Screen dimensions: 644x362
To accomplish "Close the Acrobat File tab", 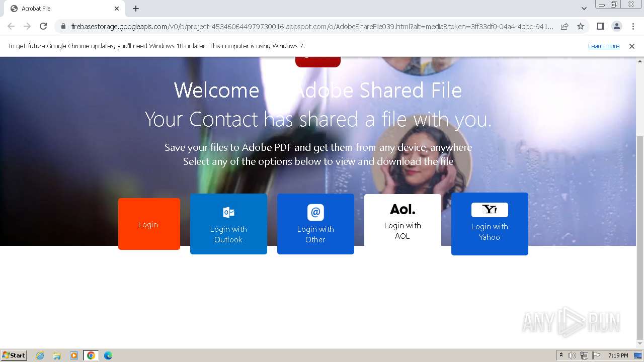I will pos(117,9).
